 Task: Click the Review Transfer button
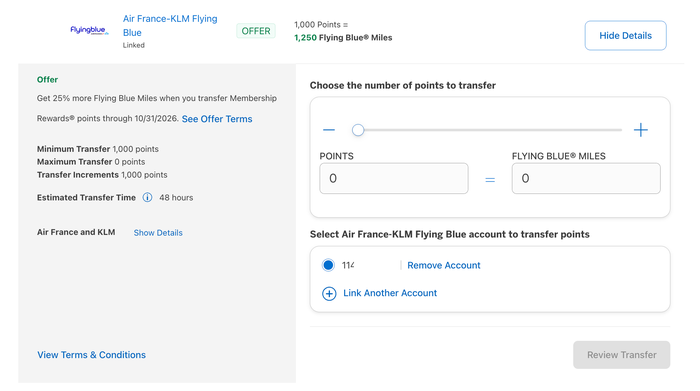(621, 355)
